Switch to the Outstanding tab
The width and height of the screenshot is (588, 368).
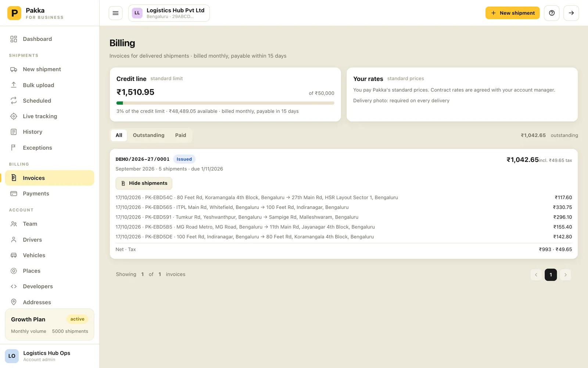click(x=148, y=135)
